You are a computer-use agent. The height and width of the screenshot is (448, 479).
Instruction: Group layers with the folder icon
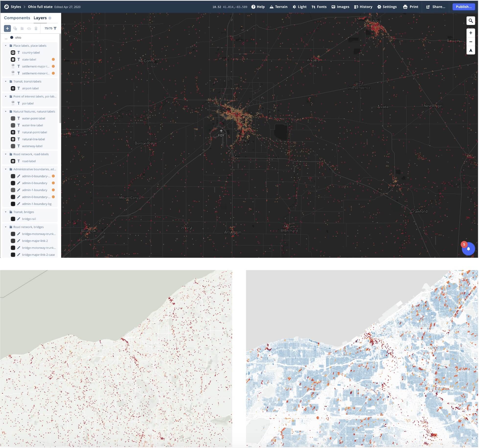coord(22,29)
